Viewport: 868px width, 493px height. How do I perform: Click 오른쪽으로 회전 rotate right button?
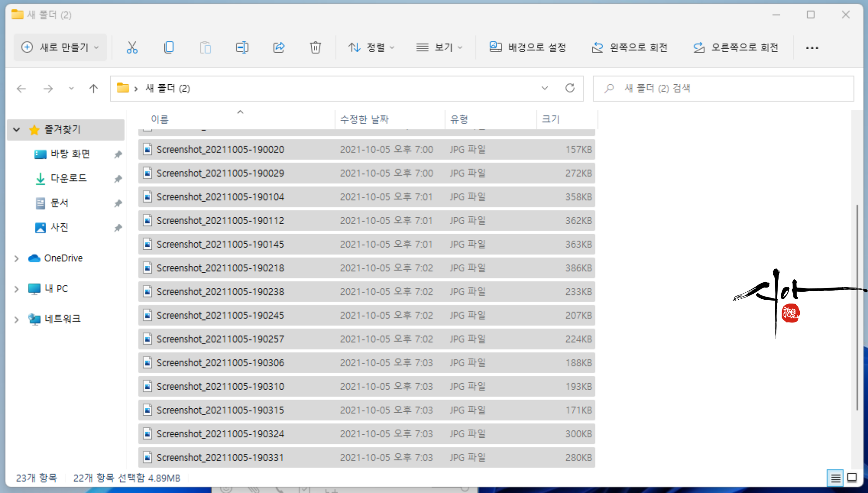(736, 47)
